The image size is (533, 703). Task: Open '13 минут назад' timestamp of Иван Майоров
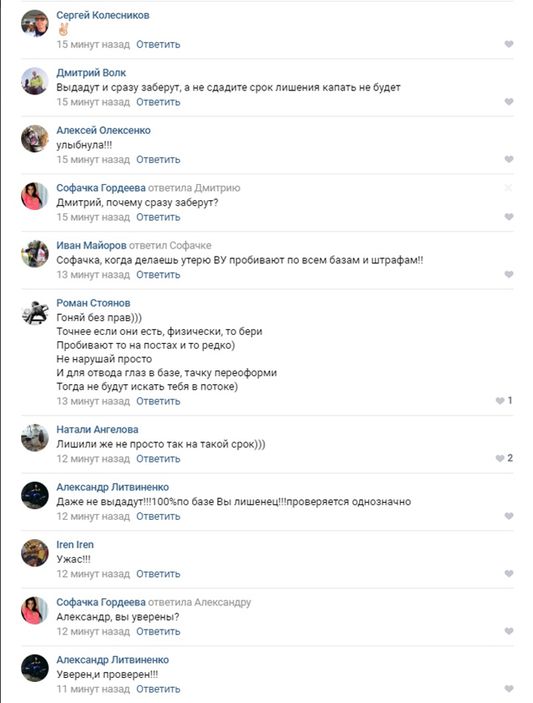(93, 275)
